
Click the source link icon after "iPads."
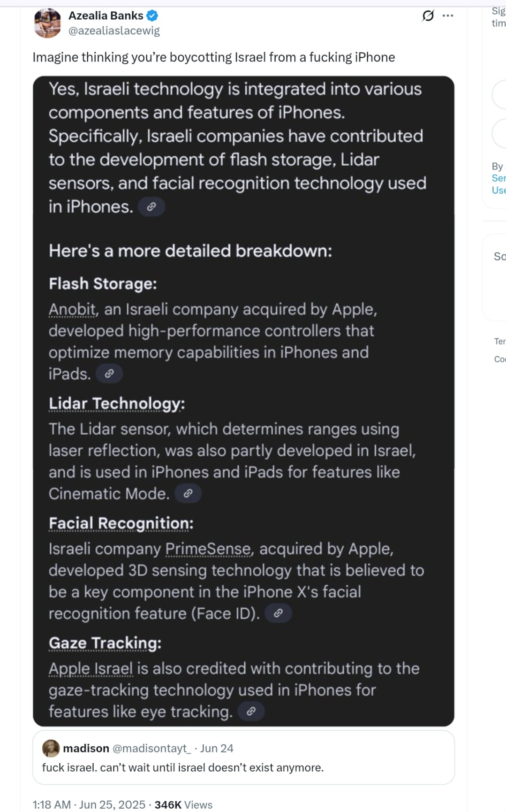109,374
